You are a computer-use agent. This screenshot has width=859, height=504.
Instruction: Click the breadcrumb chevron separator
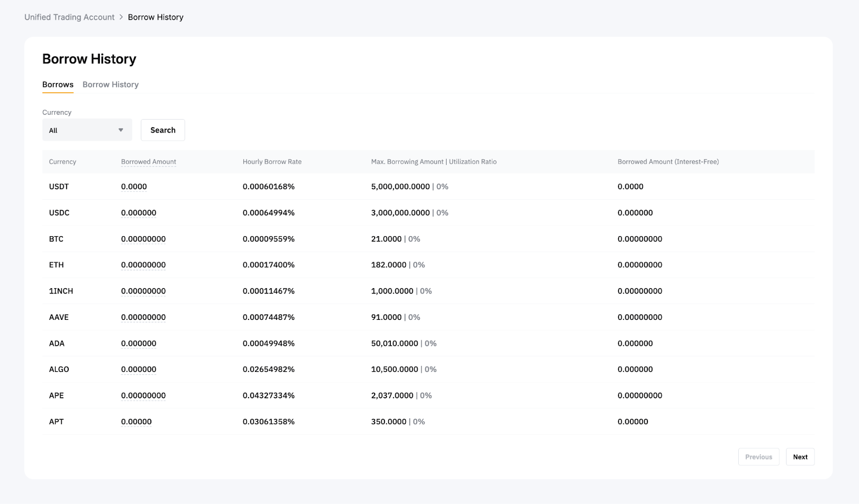121,17
